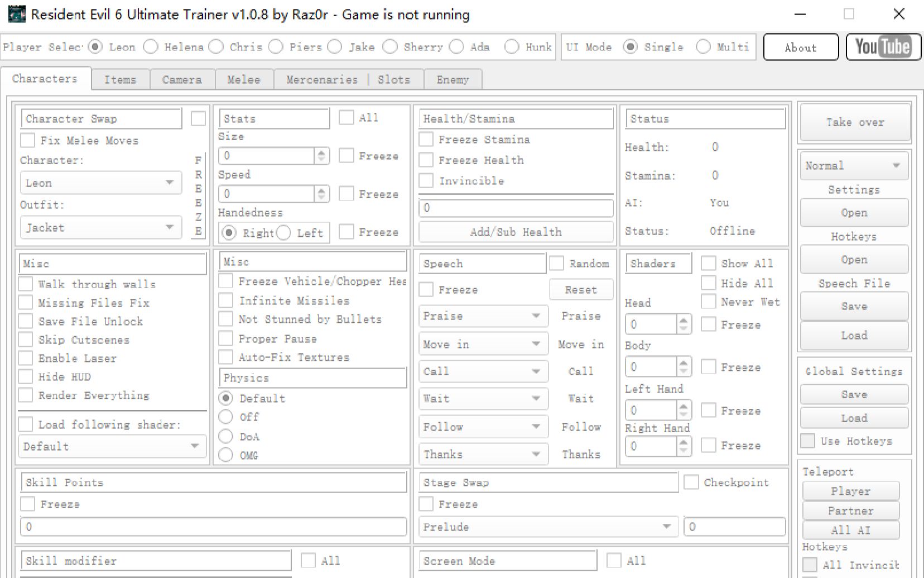Screen dimensions: 924x578
Task: Click the trainer app icon in title bar
Action: click(x=17, y=15)
